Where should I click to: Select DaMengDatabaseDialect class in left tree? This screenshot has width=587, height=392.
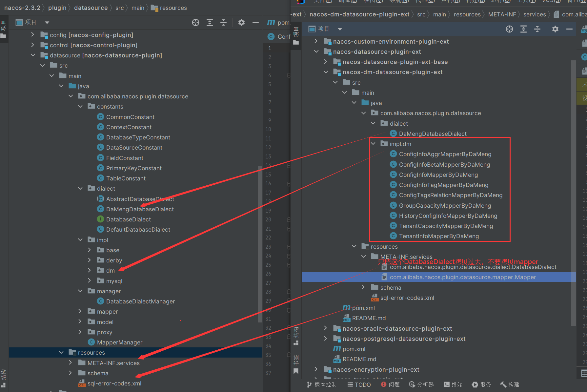[x=140, y=209]
